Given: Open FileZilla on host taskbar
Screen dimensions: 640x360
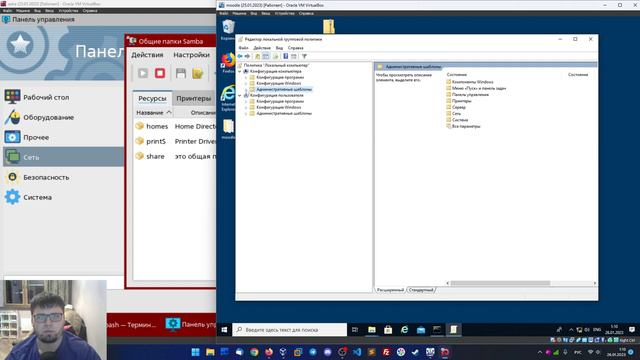Looking at the screenshot, I should pyautogui.click(x=386, y=352).
